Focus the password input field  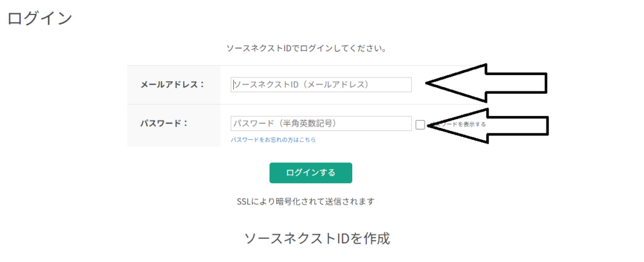click(321, 123)
